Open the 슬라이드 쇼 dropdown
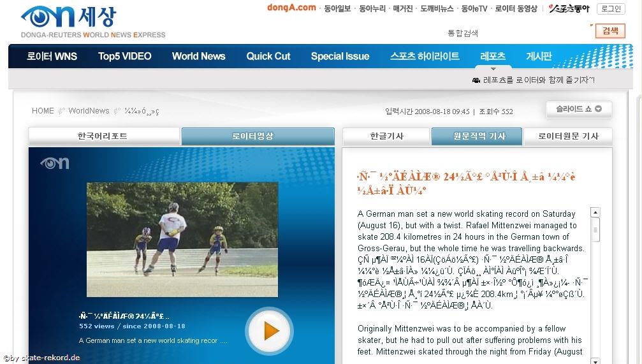This screenshot has height=364, width=642. click(579, 109)
